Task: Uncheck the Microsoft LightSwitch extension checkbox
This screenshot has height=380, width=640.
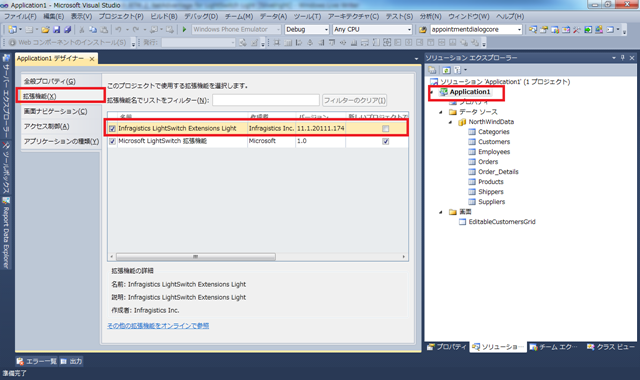Action: tap(112, 141)
